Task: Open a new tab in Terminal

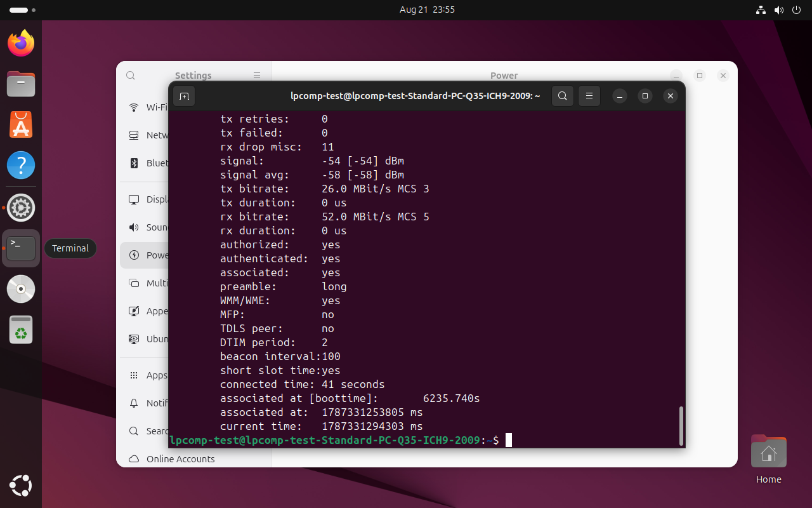Action: tap(184, 96)
